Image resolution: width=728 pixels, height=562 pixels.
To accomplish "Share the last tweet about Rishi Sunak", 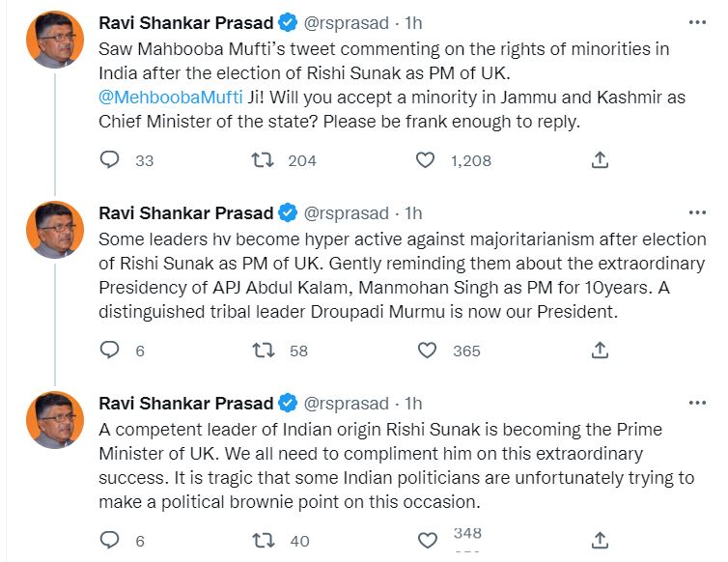I will tap(599, 541).
